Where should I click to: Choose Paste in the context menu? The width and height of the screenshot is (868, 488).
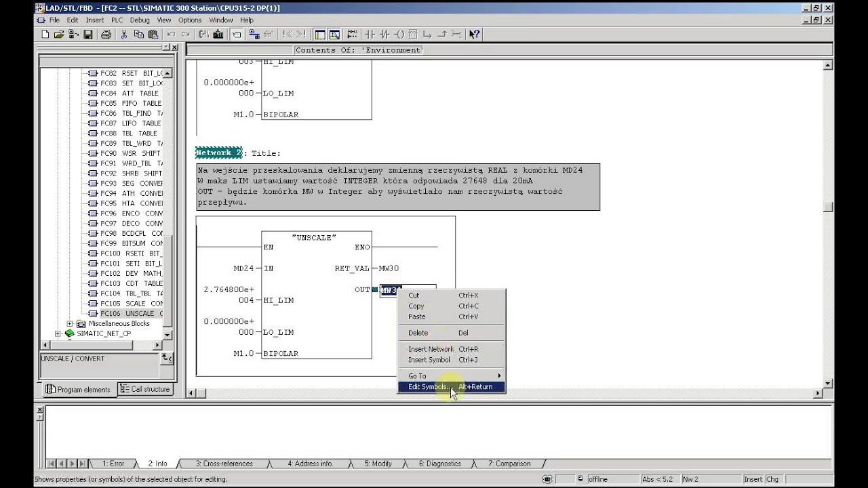(451, 317)
